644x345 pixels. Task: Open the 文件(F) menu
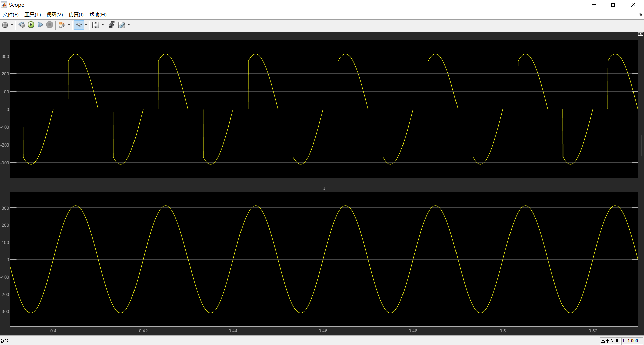pyautogui.click(x=10, y=15)
